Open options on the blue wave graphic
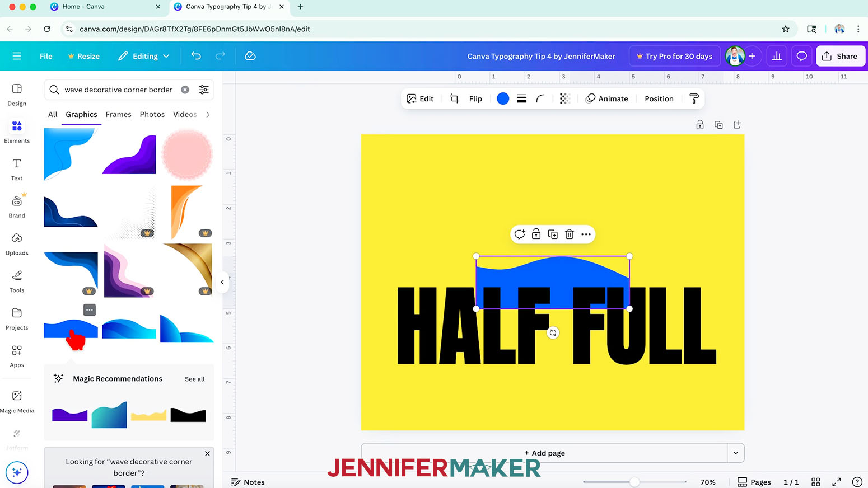The width and height of the screenshot is (868, 488). pyautogui.click(x=90, y=309)
